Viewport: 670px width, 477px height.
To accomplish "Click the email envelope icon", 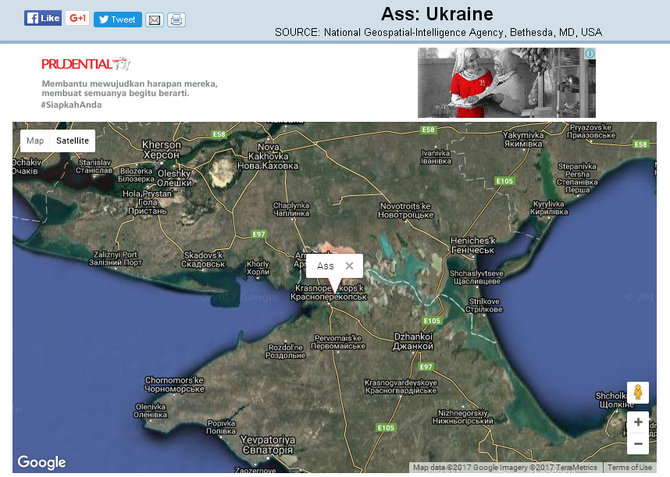I will tap(154, 20).
